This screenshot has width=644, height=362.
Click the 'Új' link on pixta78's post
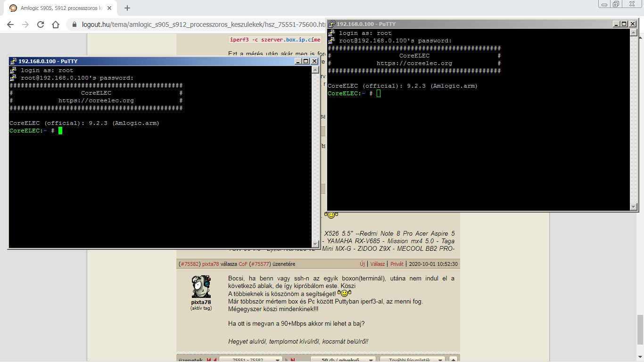point(363,264)
